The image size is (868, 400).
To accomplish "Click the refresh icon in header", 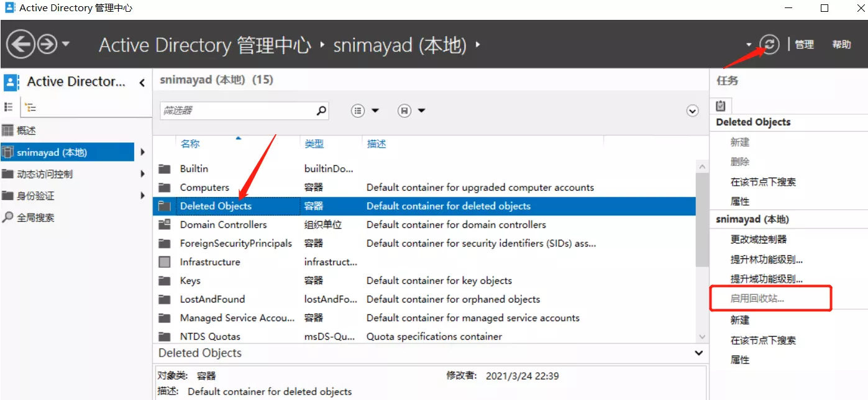I will [769, 44].
